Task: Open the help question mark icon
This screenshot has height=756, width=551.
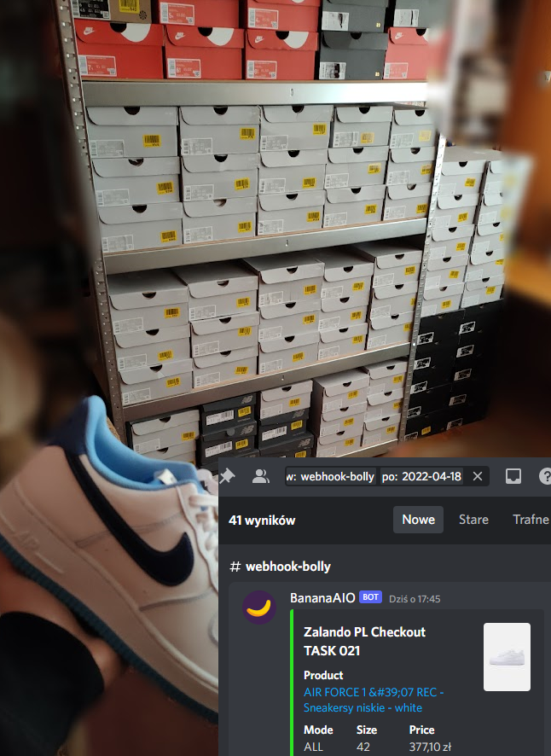Action: coord(545,476)
